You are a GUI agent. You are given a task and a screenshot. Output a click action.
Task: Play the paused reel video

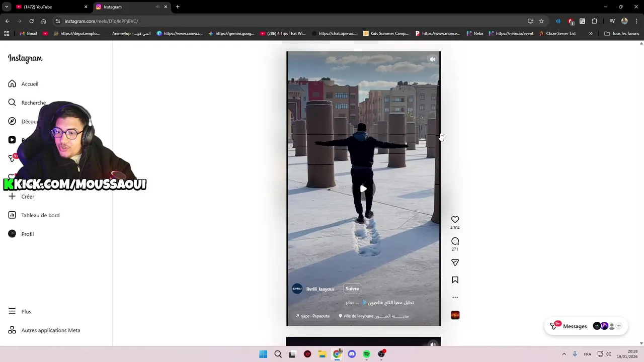[363, 189]
